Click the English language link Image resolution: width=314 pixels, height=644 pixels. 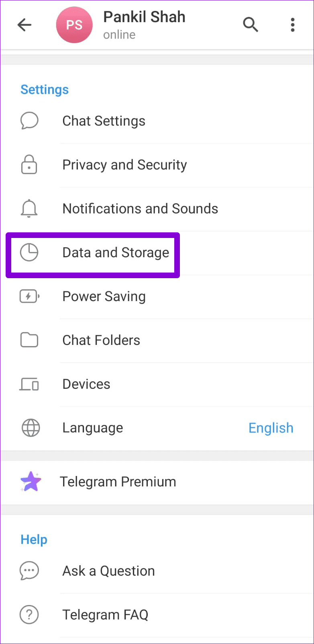pos(271,428)
